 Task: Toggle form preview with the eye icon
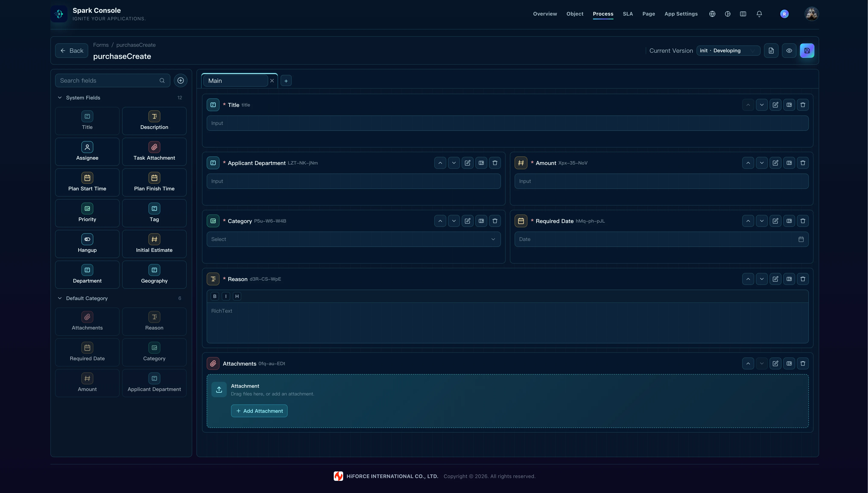click(x=789, y=51)
